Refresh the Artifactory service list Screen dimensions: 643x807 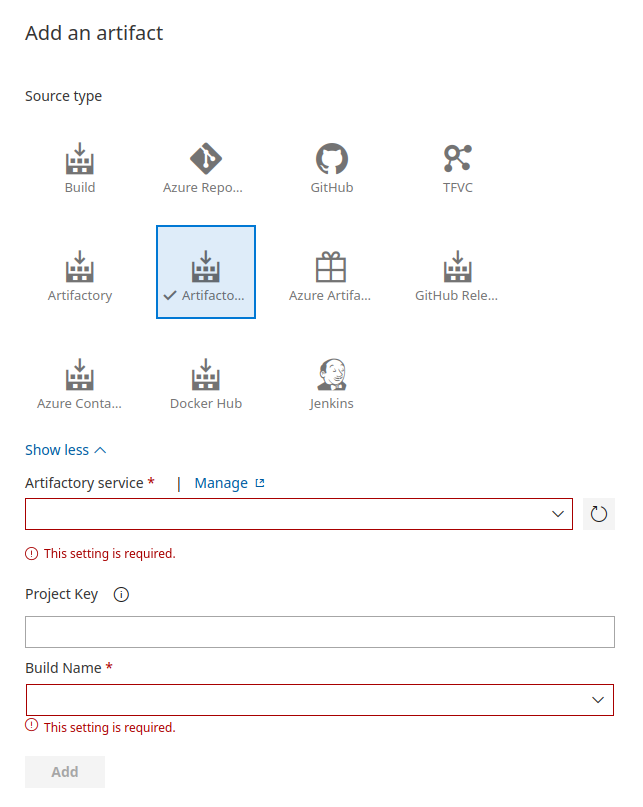pos(599,514)
